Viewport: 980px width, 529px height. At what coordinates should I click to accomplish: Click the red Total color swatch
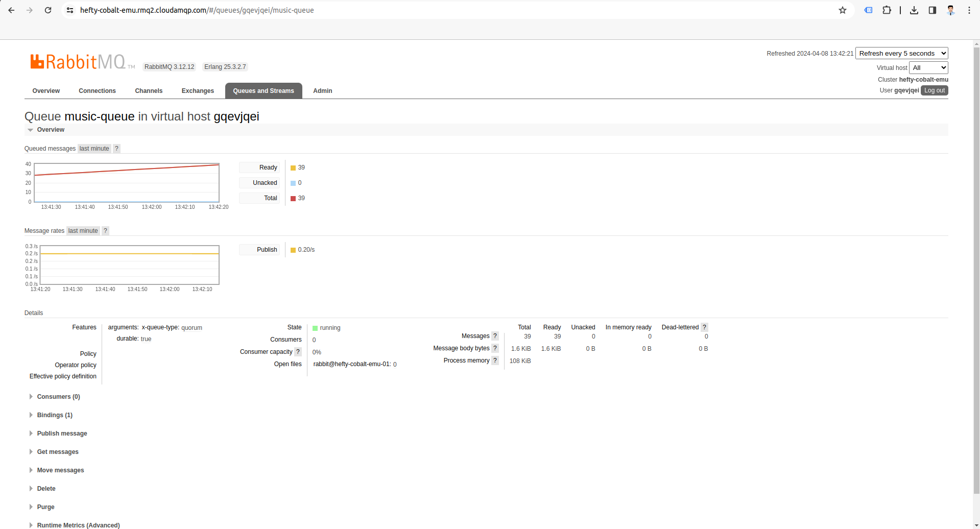click(293, 199)
